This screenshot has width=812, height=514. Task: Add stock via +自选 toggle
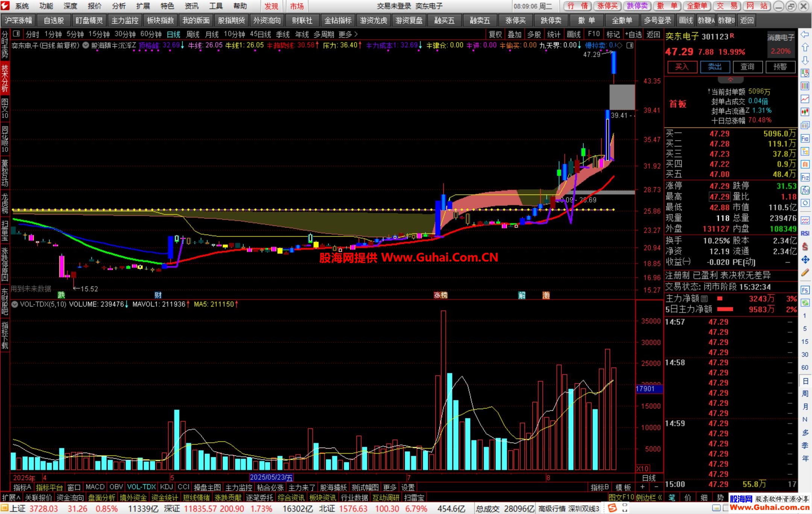click(x=634, y=35)
